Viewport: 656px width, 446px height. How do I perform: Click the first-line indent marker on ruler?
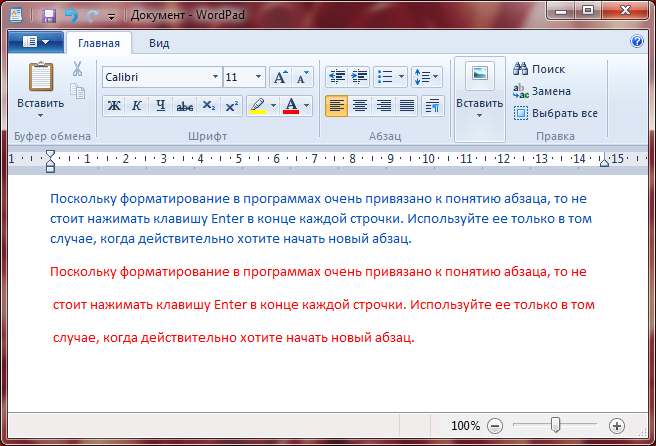pos(50,154)
